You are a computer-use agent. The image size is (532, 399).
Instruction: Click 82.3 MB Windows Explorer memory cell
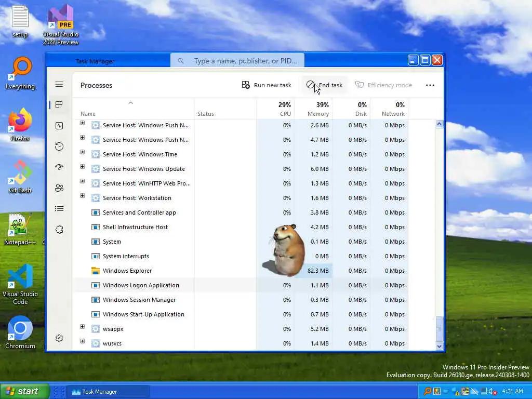(313, 271)
